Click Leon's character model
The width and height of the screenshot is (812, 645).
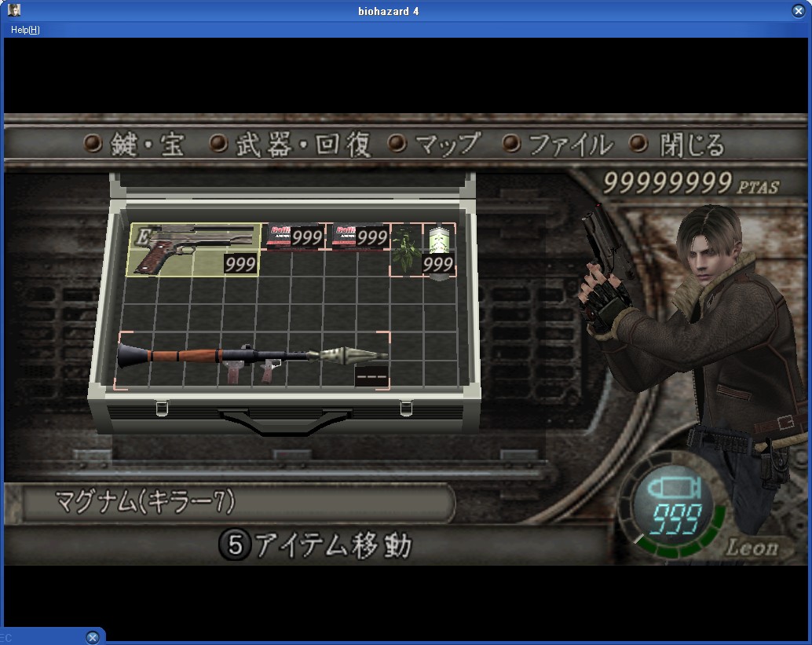click(x=707, y=330)
